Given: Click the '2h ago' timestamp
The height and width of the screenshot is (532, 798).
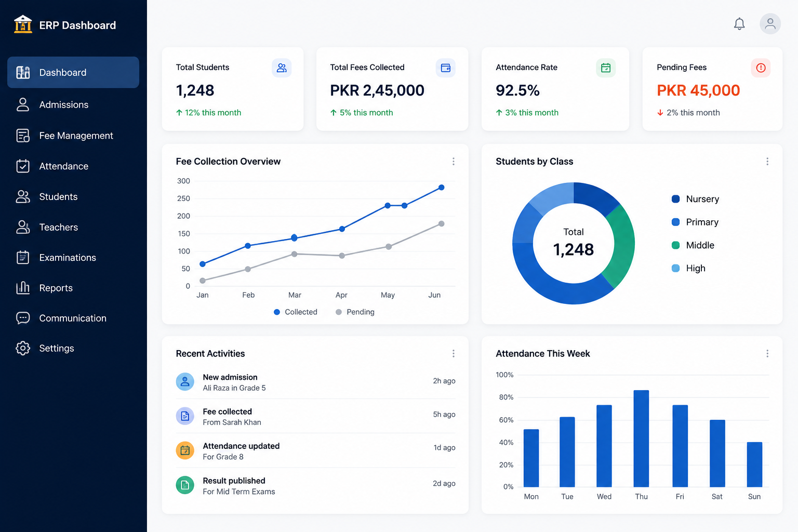Looking at the screenshot, I should [444, 381].
